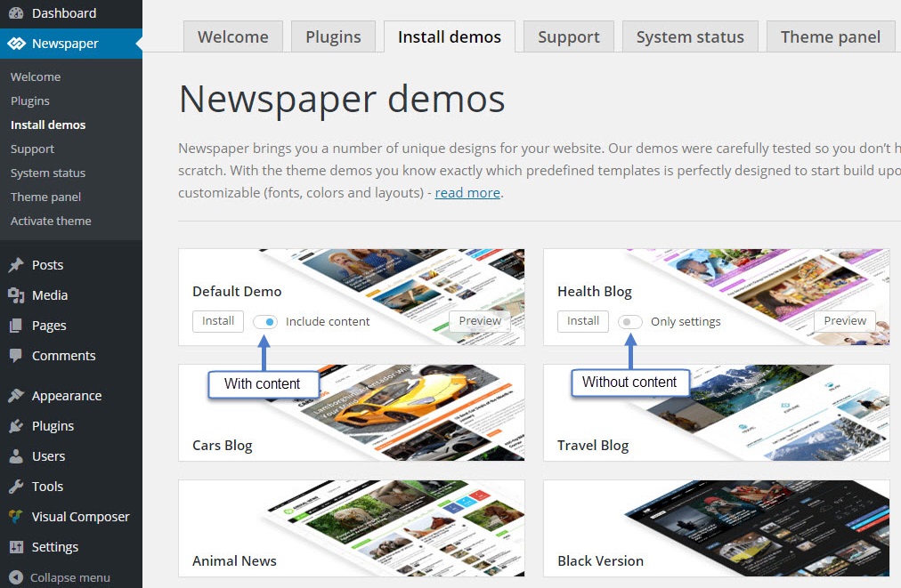This screenshot has height=588, width=901.
Task: Open the System status tab
Action: tap(690, 36)
